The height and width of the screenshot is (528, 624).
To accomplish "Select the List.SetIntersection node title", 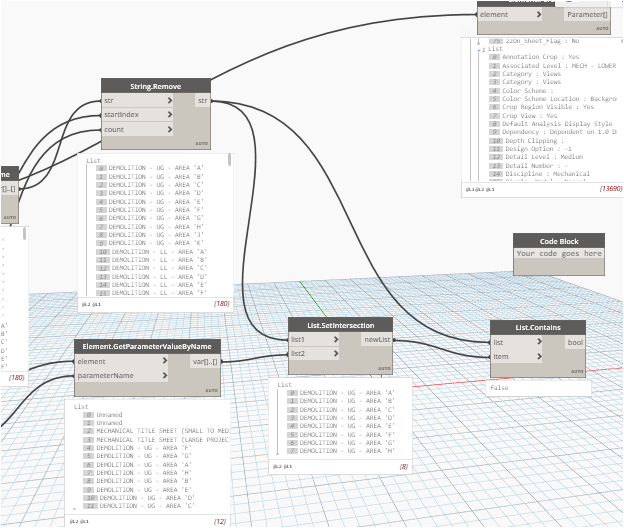I will pyautogui.click(x=341, y=325).
